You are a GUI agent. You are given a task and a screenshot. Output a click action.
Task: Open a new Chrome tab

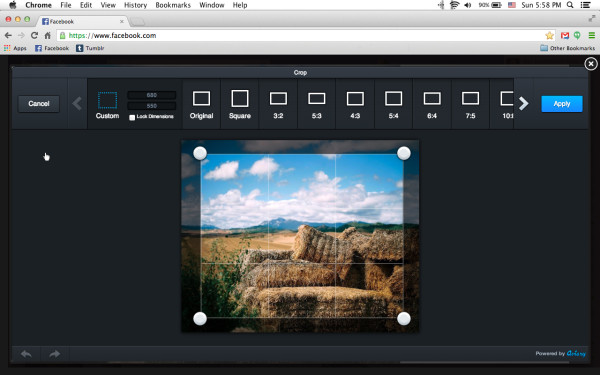(138, 22)
